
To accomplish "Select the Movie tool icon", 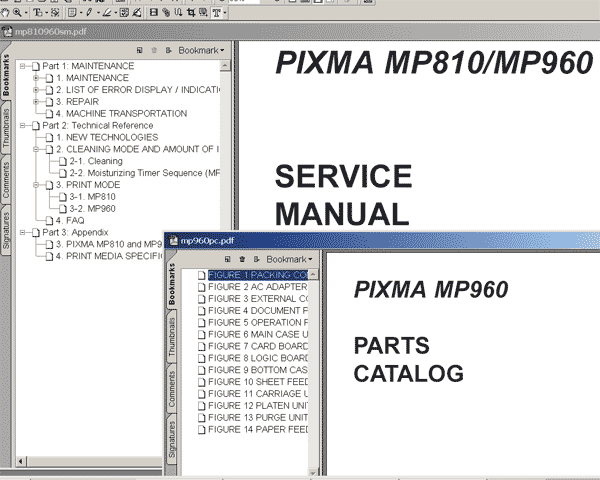I will (x=153, y=13).
